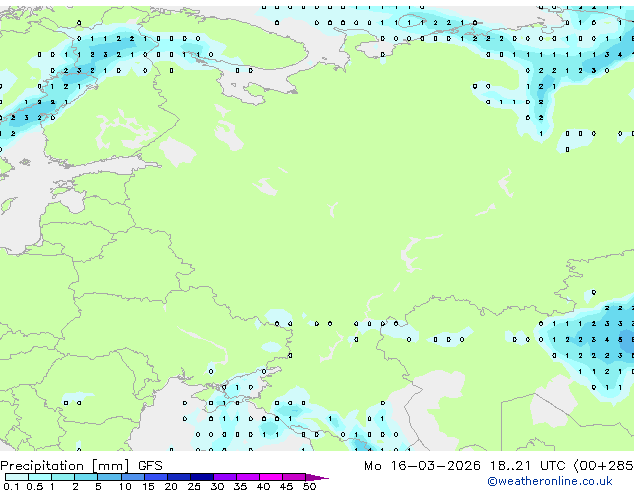Click the 'Precipitation [mm]' title text
Viewport: 634px width, 490px height.
(x=65, y=466)
